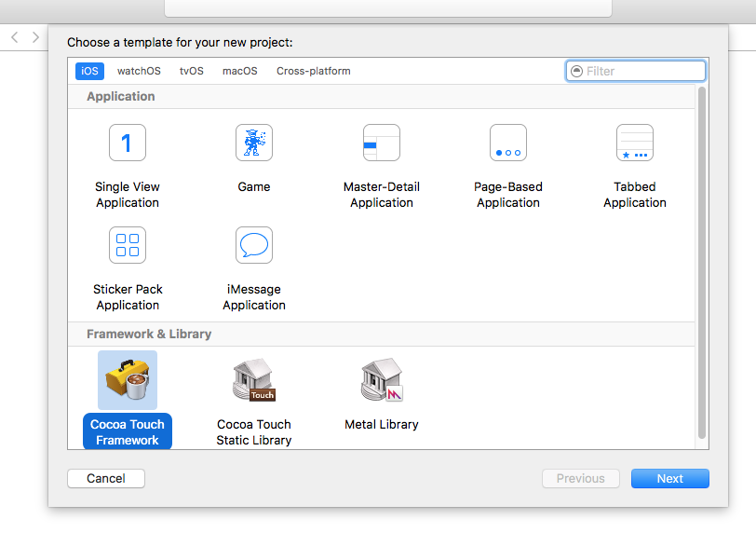
Task: Click the 'Master-Detail Application' label
Action: pyautogui.click(x=382, y=195)
